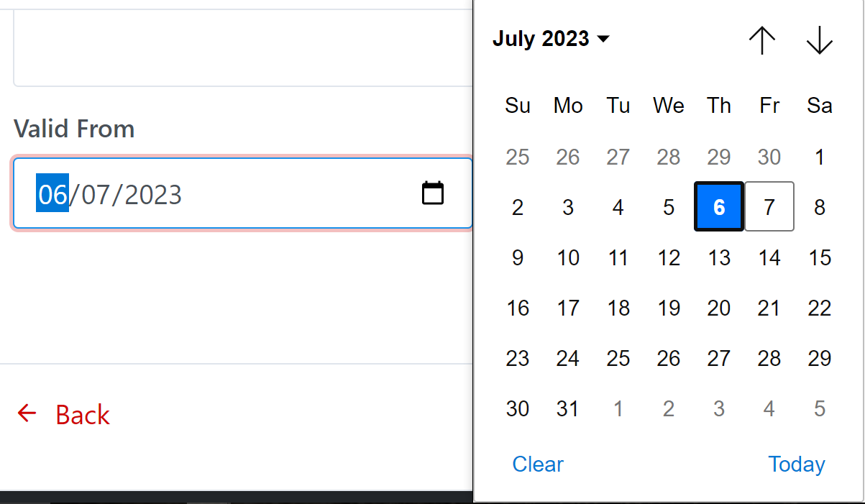Select June 25 from previous month
The width and height of the screenshot is (865, 504).
click(518, 157)
